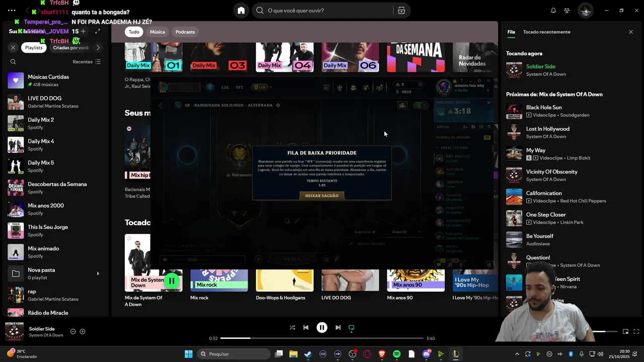644x362 pixels.
Task: Play One Step Closer from queue
Action: click(x=569, y=218)
